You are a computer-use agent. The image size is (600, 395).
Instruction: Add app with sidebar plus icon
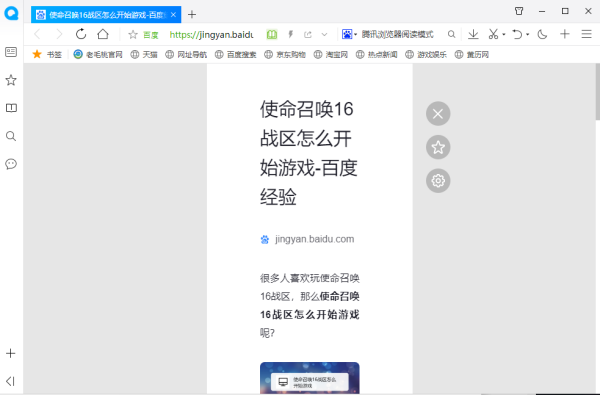point(11,353)
